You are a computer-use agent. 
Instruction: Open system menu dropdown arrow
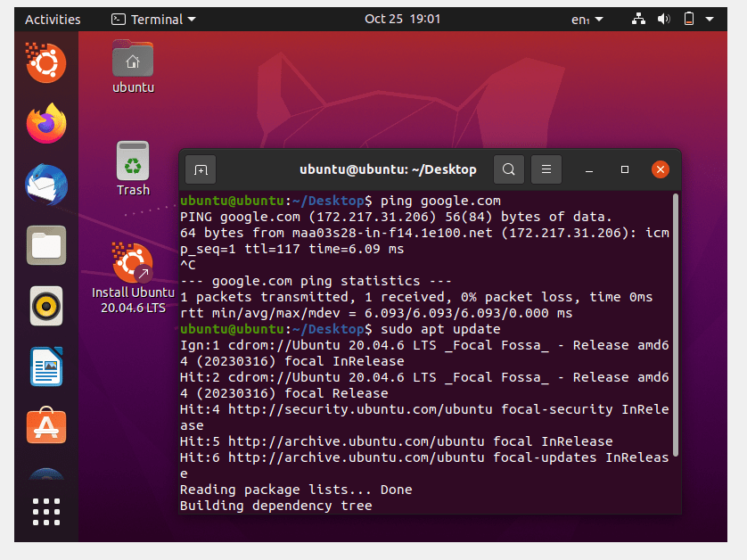tap(710, 19)
